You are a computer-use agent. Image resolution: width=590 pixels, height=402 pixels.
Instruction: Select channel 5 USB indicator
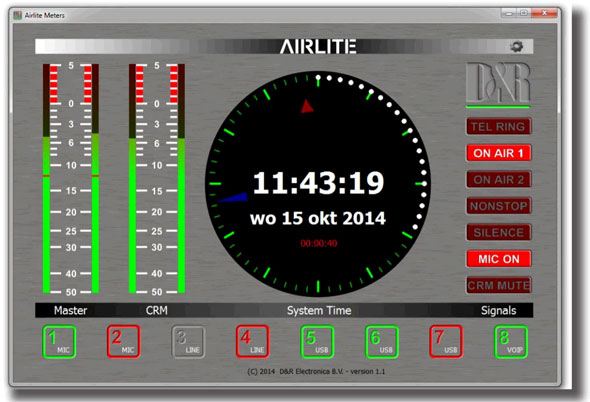point(318,342)
